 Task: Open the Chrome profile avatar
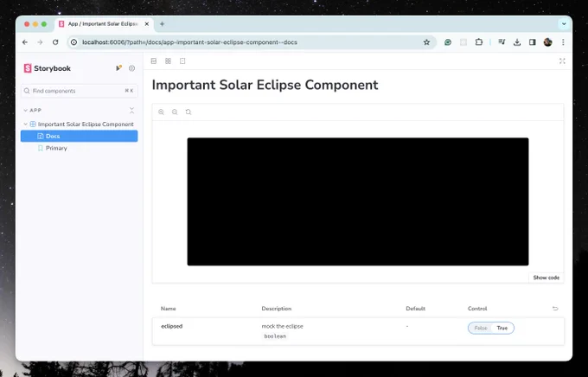click(x=547, y=42)
